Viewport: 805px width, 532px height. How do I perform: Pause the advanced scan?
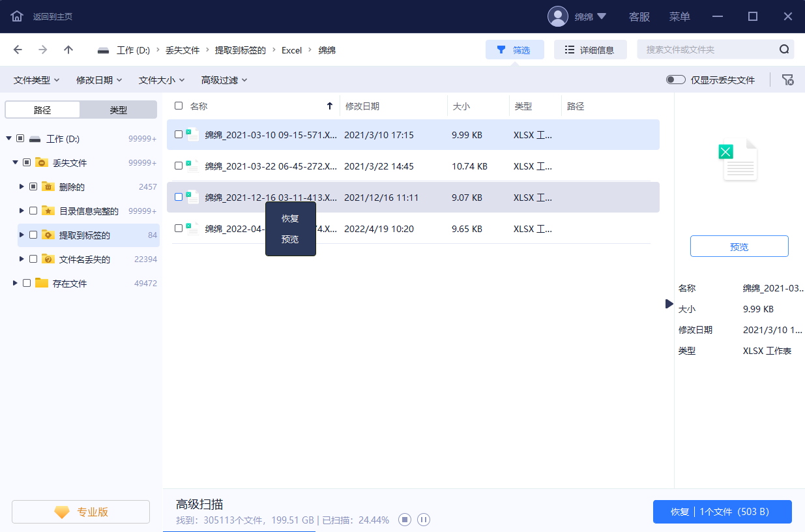[x=424, y=520]
